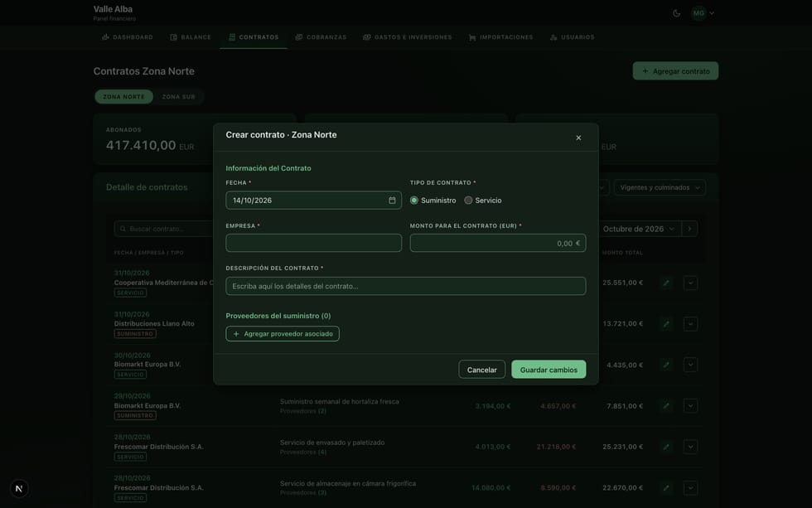The height and width of the screenshot is (508, 812).
Task: Open the Cobranzas tab
Action: click(x=321, y=37)
